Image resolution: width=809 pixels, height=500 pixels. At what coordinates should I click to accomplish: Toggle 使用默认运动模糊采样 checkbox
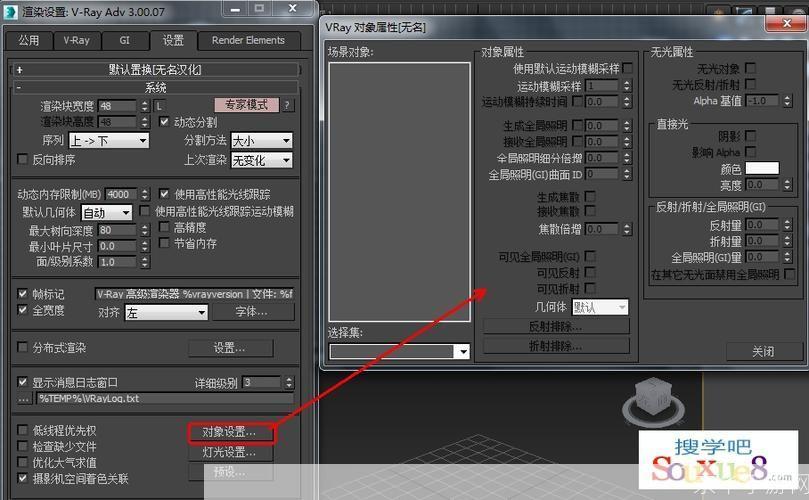pyautogui.click(x=627, y=68)
